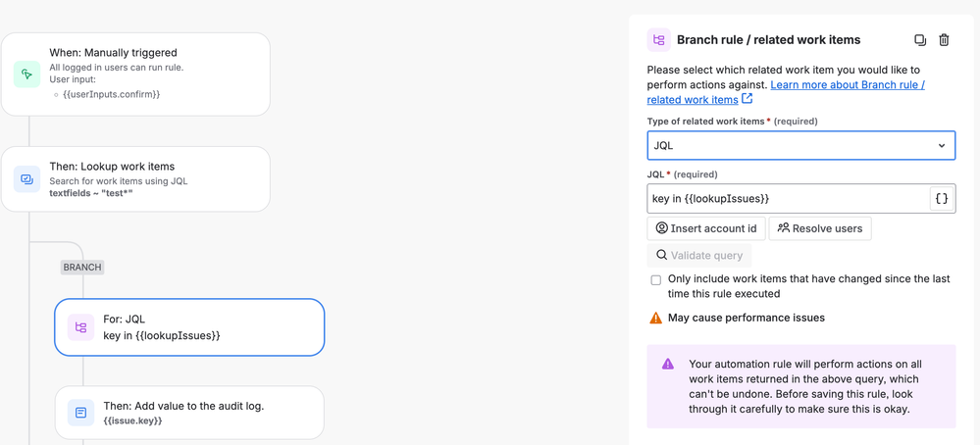The width and height of the screenshot is (980, 445).
Task: Click the dropdown chevron beside JQL
Action: pyautogui.click(x=942, y=146)
